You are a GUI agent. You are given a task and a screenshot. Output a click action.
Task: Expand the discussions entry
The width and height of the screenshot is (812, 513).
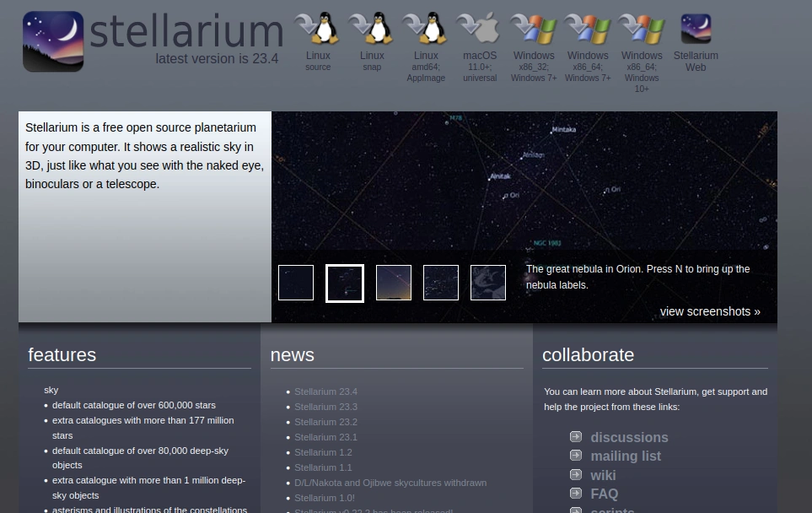coord(629,437)
